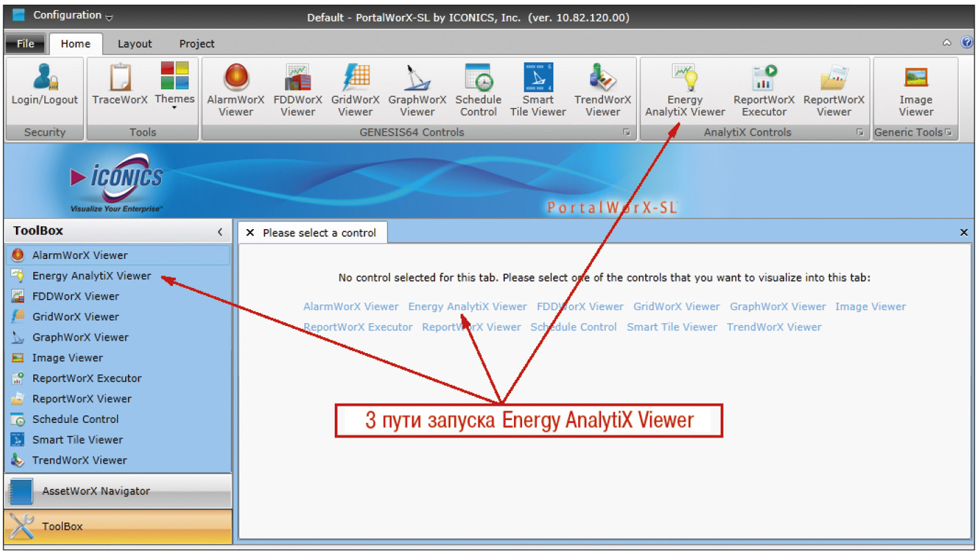Click the GridWorX Viewer link

click(x=676, y=307)
